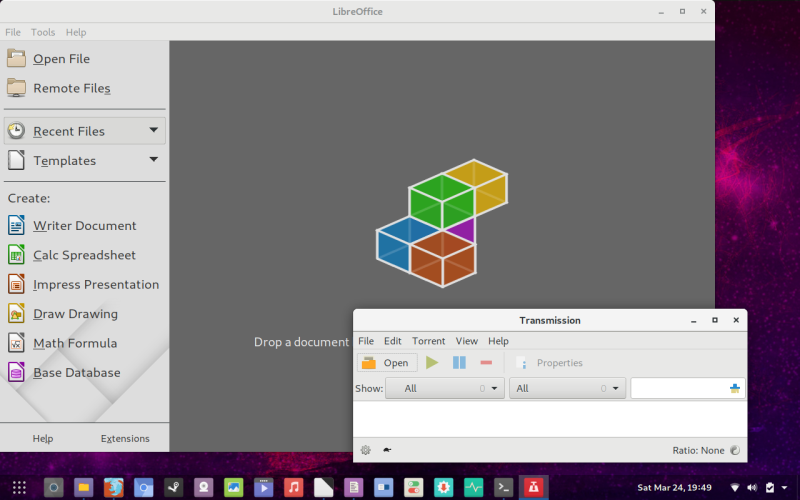Expand the Templates dropdown arrow
Screen dimensions: 800x500
click(x=154, y=160)
